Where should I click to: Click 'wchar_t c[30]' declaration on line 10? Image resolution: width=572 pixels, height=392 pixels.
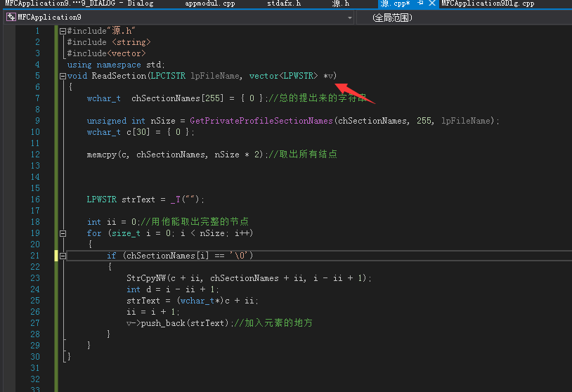(118, 132)
